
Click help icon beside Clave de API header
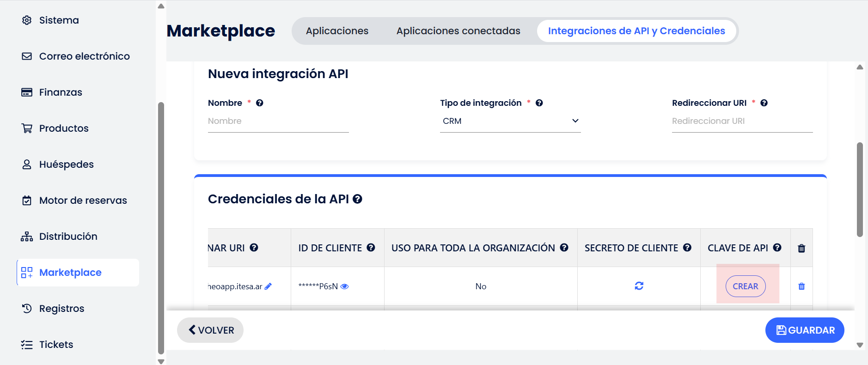point(777,248)
